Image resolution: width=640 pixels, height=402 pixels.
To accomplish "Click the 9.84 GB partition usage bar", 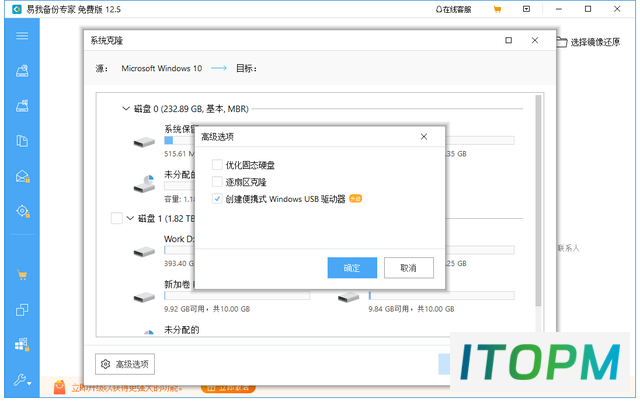I will pos(441,295).
